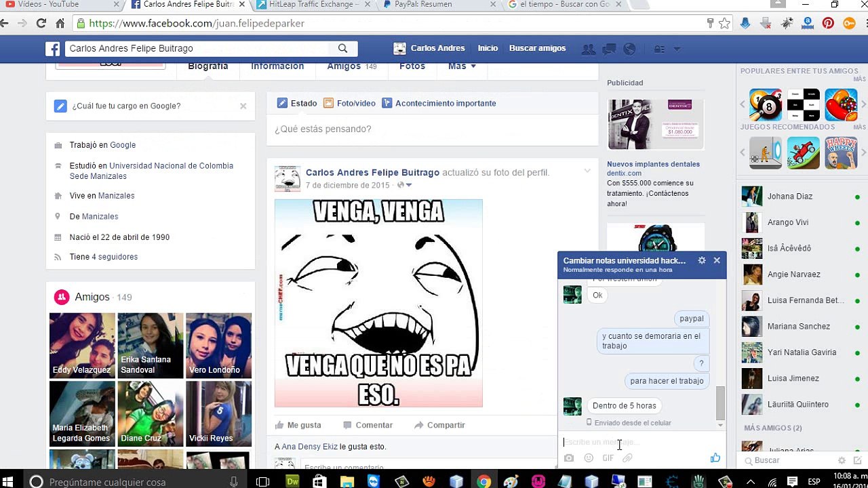Screen dimensions: 868x488
Task: Open the Candy Crush game icon
Action: tap(842, 105)
